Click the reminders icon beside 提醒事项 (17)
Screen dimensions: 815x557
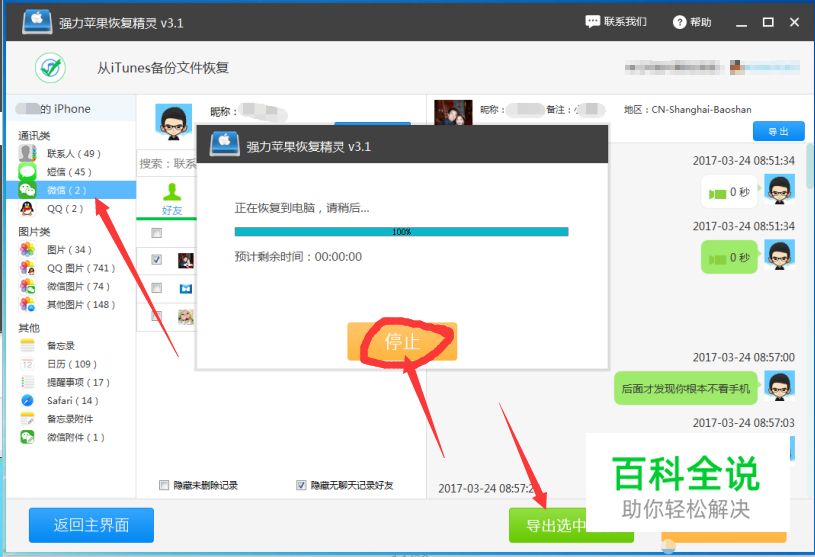coord(27,382)
